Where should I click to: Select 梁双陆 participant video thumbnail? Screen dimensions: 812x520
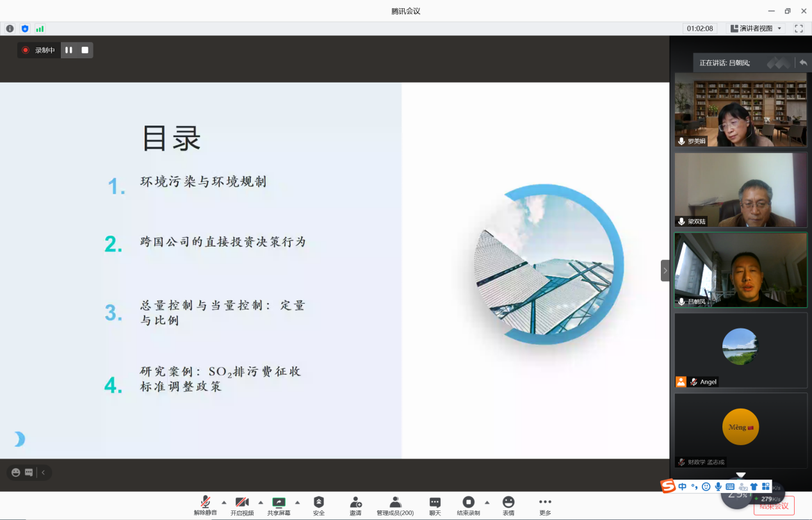point(740,190)
